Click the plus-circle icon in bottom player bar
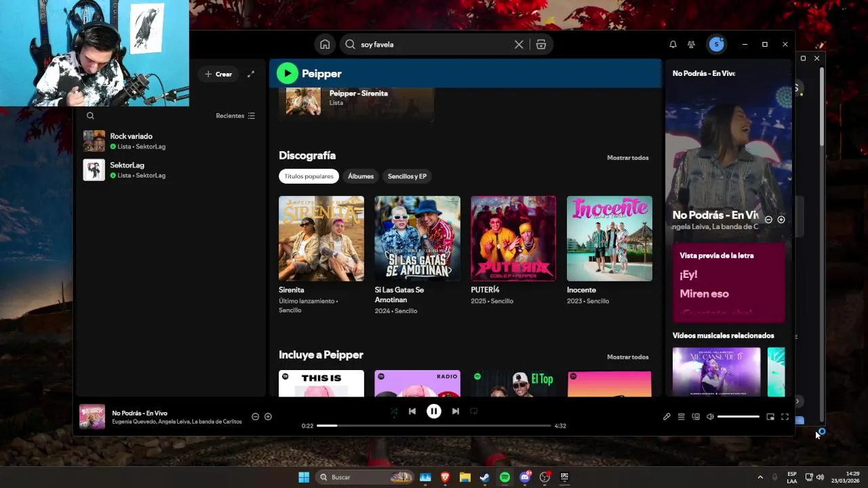Screen dimensions: 868x488 (x=268, y=417)
